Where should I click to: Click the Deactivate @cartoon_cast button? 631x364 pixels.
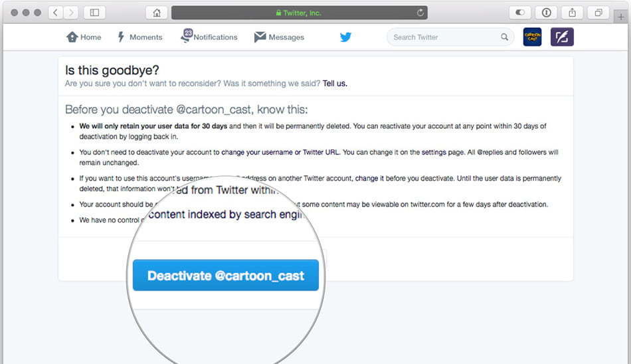tap(226, 275)
